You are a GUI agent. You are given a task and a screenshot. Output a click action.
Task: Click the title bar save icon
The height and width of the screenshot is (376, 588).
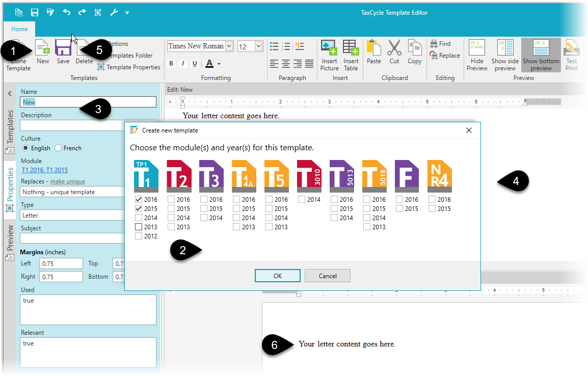pyautogui.click(x=35, y=12)
